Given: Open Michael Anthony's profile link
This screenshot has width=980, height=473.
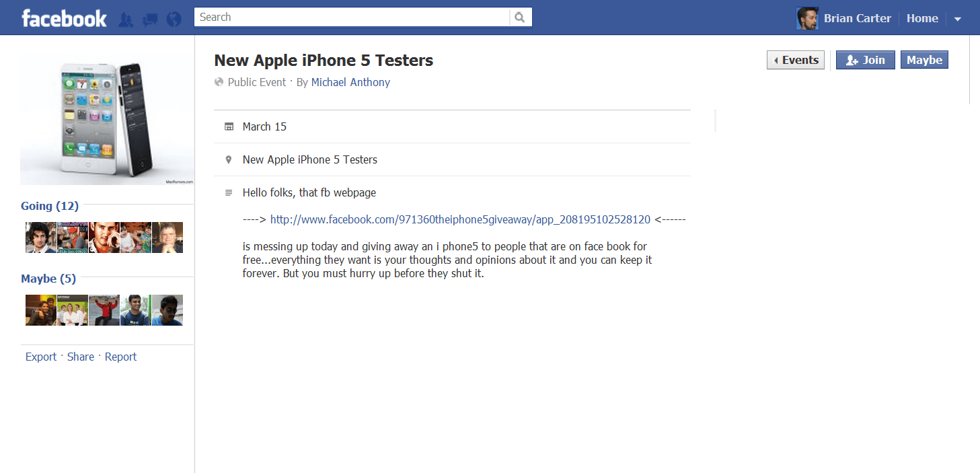Looking at the screenshot, I should tap(350, 82).
